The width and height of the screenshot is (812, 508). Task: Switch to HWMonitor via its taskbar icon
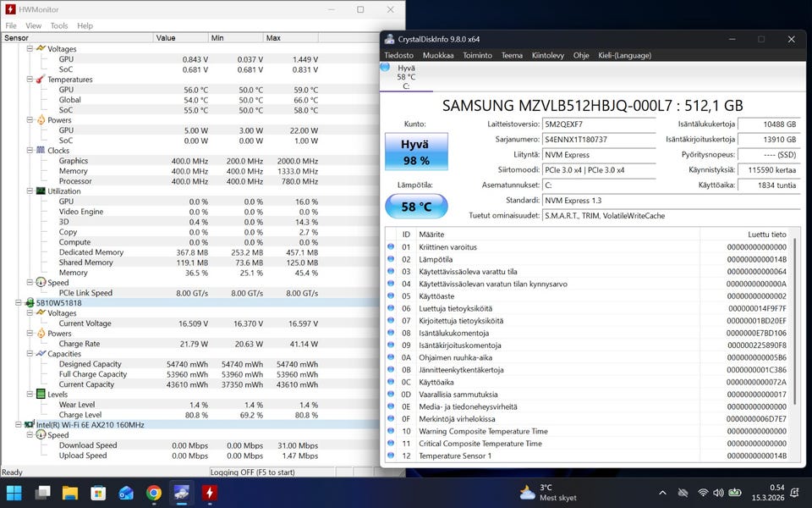pyautogui.click(x=209, y=493)
